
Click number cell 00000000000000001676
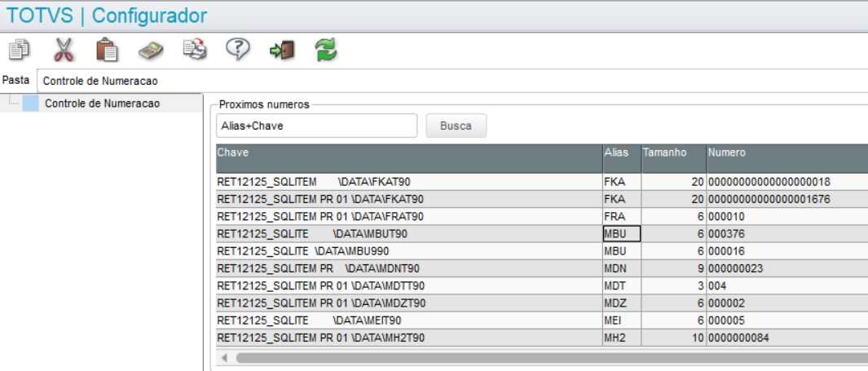tap(787, 199)
